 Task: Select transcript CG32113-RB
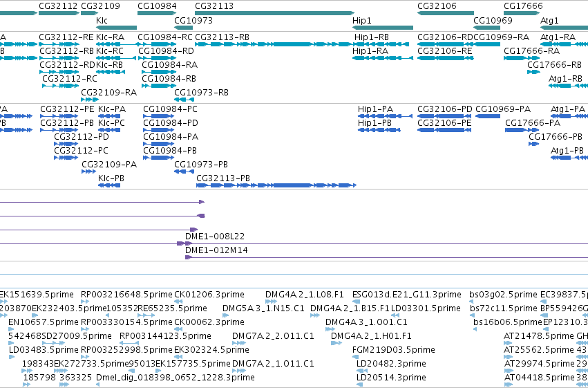[x=222, y=37]
